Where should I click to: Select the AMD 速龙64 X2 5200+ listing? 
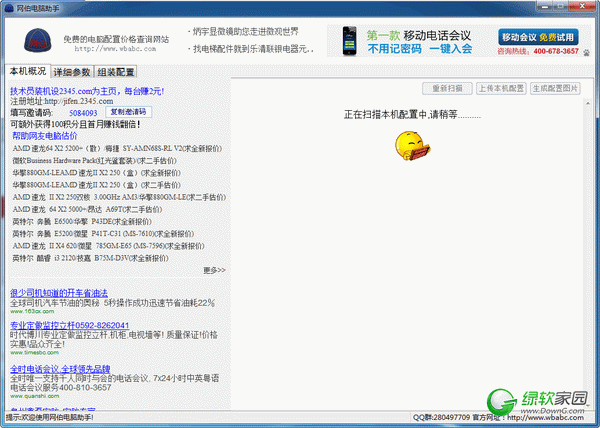tap(117, 148)
